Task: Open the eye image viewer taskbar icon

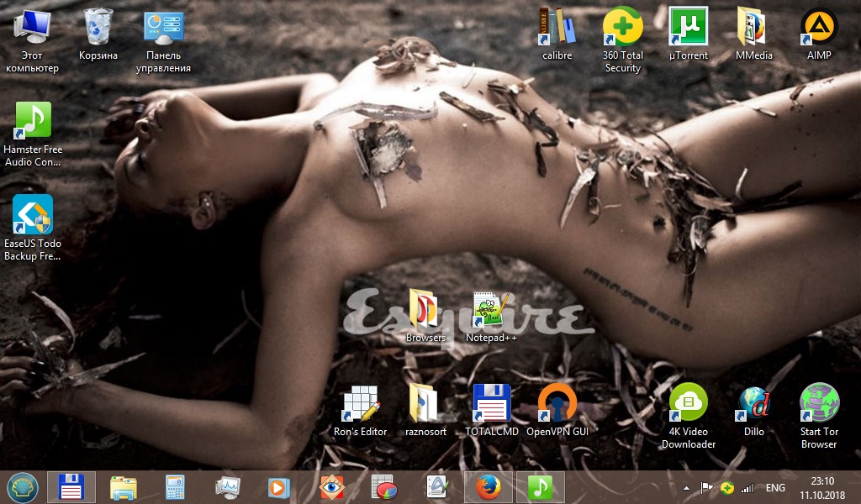Action: pos(331,487)
